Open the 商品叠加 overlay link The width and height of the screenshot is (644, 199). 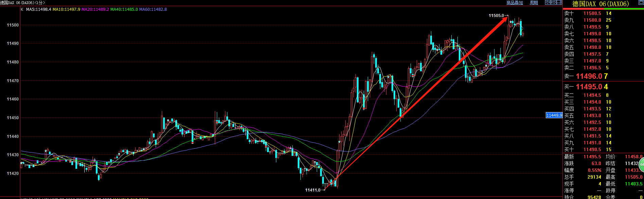(515, 3)
